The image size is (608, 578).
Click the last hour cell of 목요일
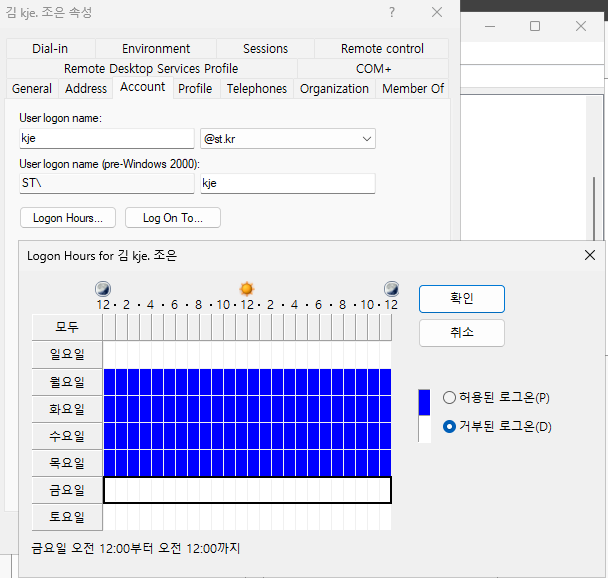386,463
